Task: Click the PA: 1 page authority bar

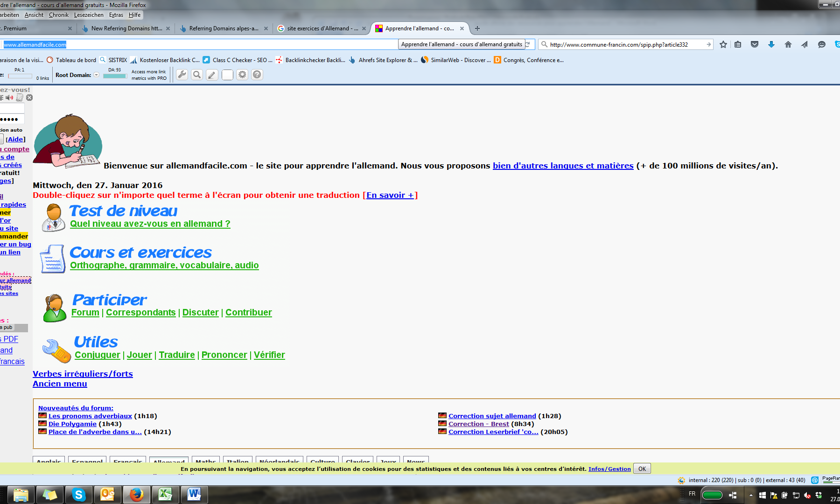Action: (x=20, y=76)
